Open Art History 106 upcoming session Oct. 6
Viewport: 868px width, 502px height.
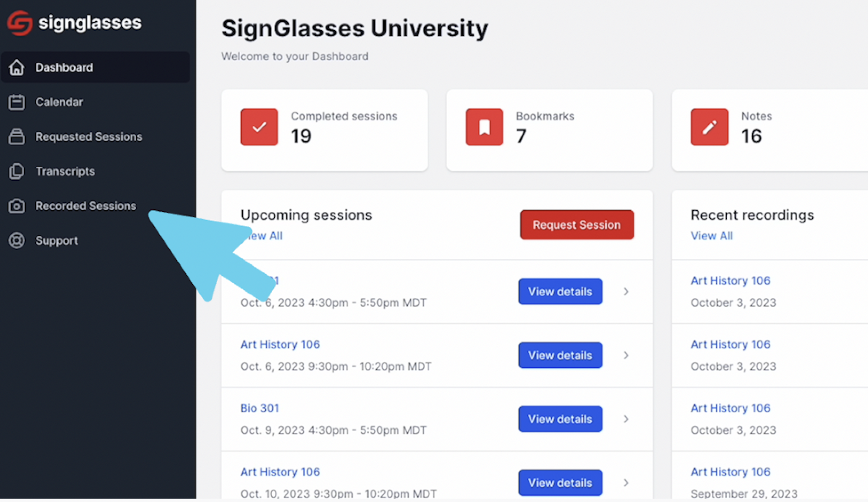[x=280, y=344]
